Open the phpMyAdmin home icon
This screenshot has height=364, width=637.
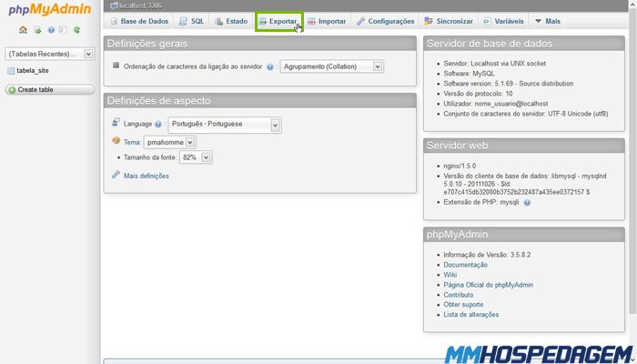click(23, 30)
